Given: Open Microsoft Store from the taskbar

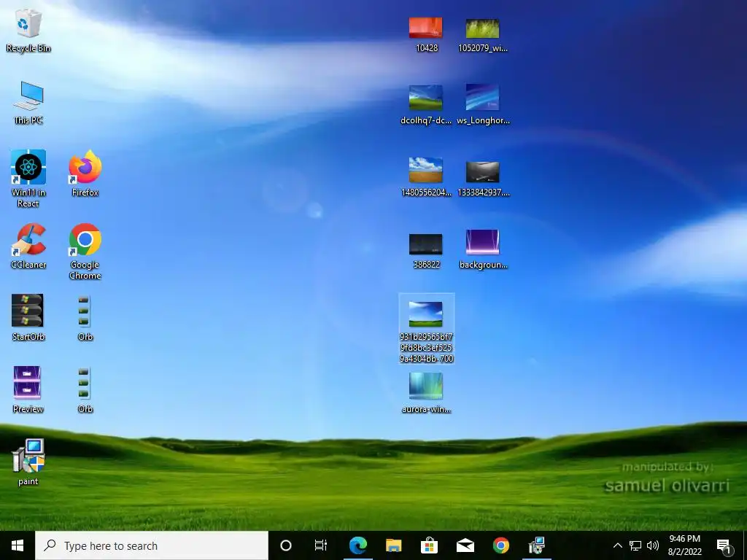Looking at the screenshot, I should pos(429,545).
